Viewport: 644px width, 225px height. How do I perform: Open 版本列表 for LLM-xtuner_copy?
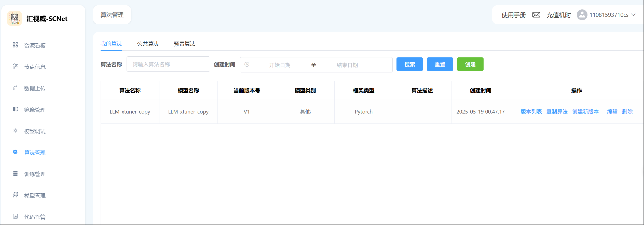tap(531, 112)
